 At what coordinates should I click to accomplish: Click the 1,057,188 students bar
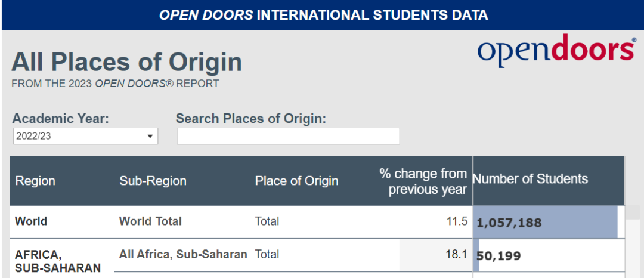tap(546, 222)
